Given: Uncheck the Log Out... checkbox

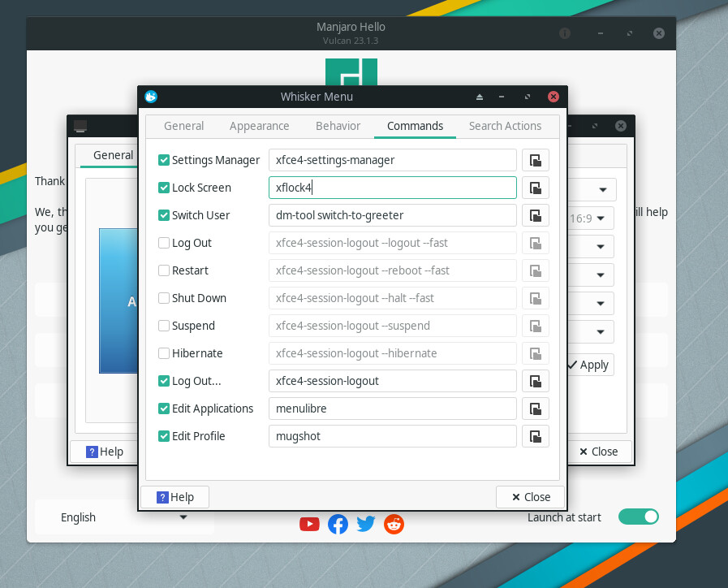Looking at the screenshot, I should pos(163,382).
